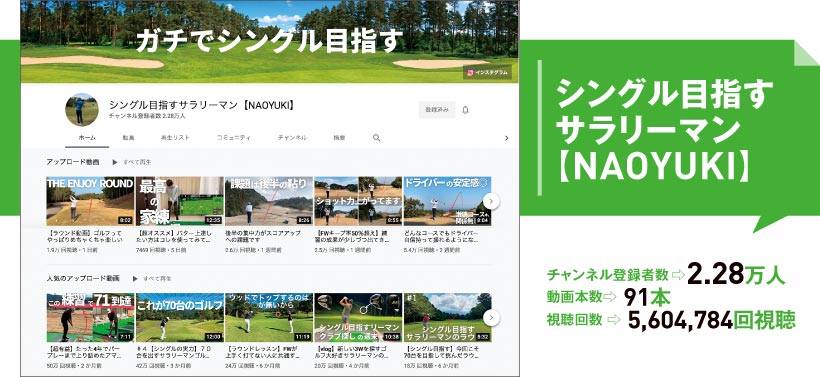Show next popular videos with carousel arrow
820x377 pixels.
[x=491, y=317]
